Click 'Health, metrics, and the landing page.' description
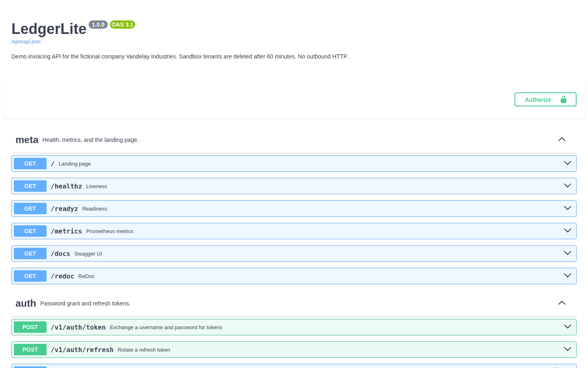This screenshot has width=588, height=368. click(x=91, y=140)
